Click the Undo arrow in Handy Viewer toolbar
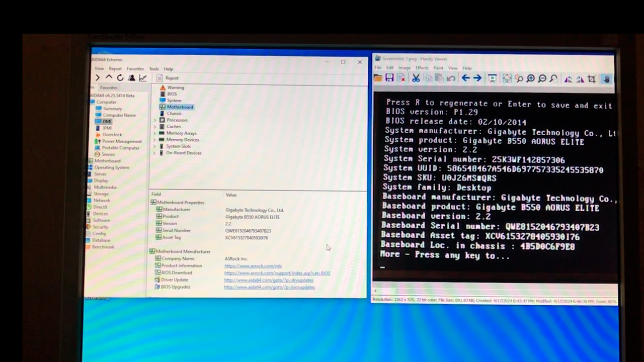644x362 pixels. pyautogui.click(x=451, y=78)
